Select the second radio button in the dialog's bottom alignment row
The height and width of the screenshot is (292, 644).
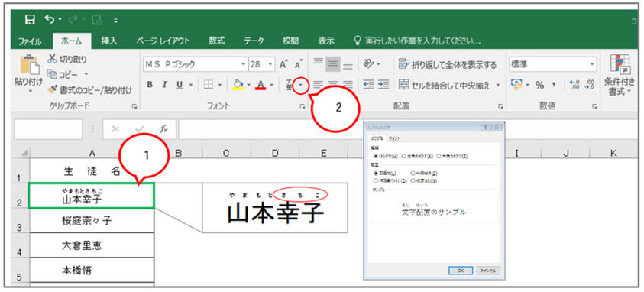tap(413, 180)
